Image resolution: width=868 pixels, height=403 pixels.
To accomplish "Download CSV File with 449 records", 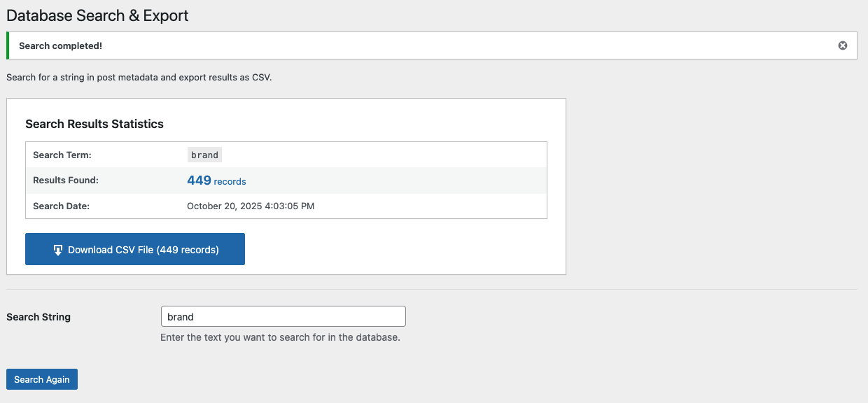I will [x=135, y=249].
